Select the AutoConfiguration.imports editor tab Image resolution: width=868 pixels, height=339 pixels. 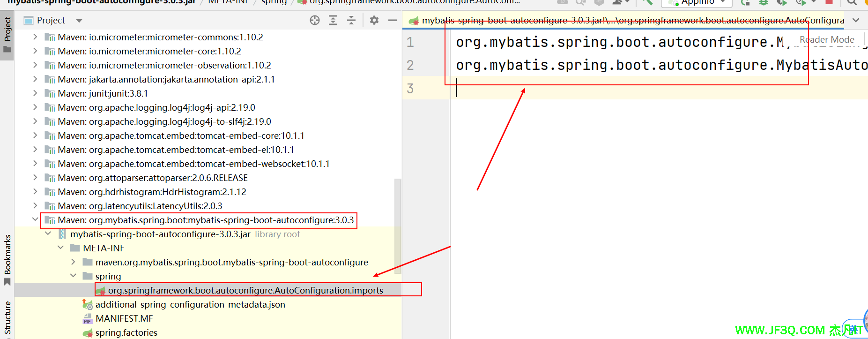tap(628, 20)
